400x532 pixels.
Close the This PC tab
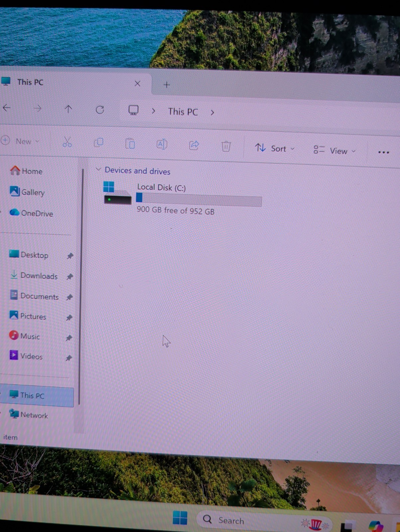coord(137,83)
